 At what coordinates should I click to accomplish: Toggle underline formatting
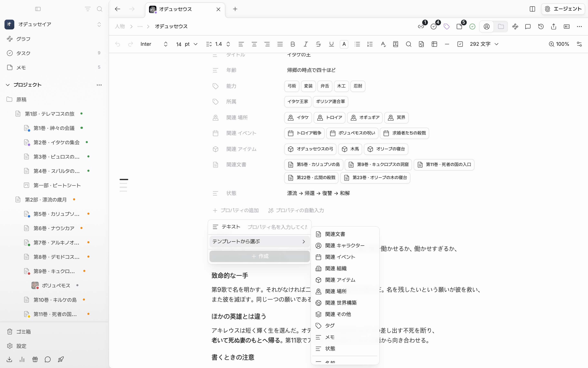(x=331, y=44)
